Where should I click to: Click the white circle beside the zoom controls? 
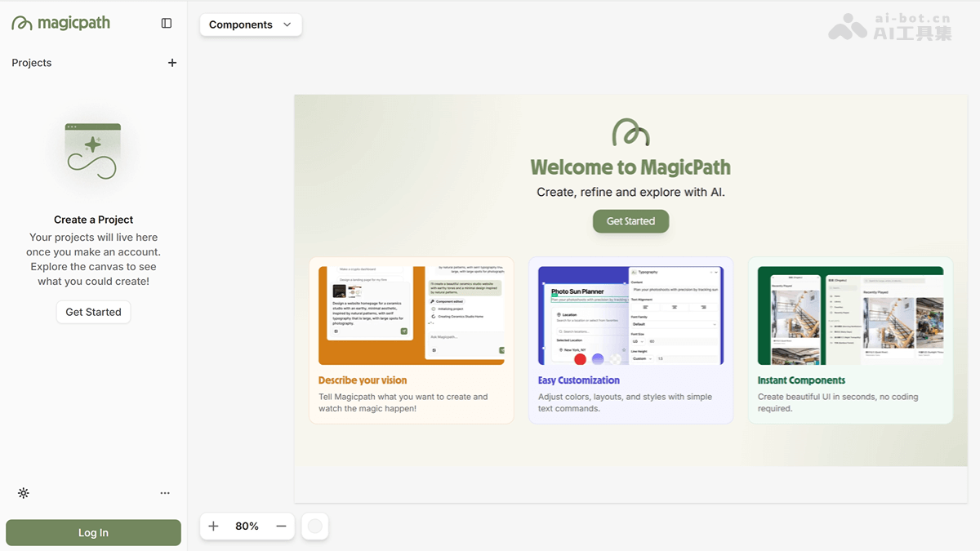point(315,526)
